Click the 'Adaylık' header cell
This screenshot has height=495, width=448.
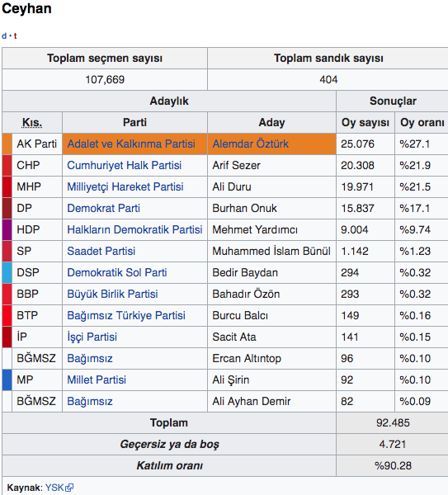169,101
